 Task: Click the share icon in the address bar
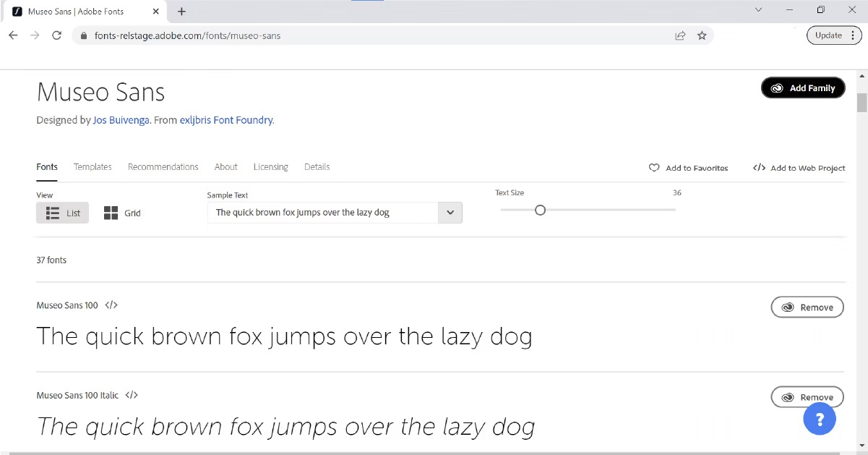[680, 35]
